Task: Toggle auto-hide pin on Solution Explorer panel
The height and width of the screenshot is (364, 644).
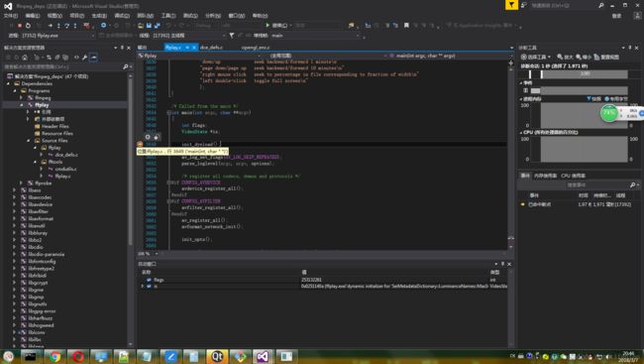Action: click(122, 48)
